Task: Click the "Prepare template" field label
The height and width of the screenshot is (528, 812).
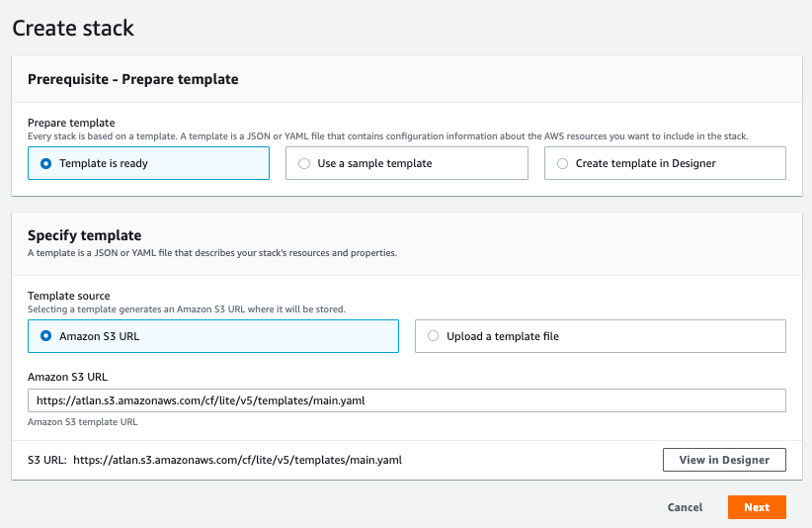Action: pyautogui.click(x=71, y=123)
